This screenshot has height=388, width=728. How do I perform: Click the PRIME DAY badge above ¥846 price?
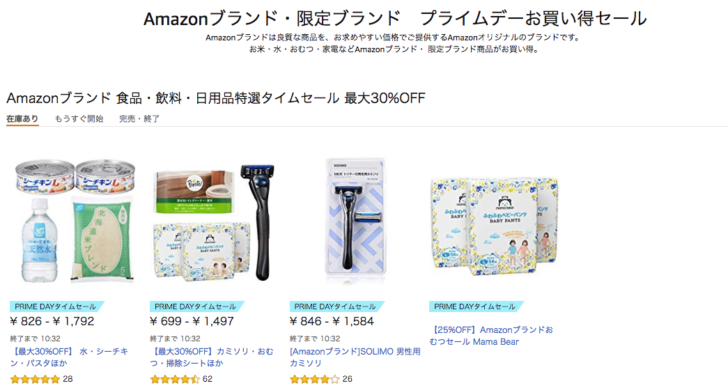tap(337, 306)
